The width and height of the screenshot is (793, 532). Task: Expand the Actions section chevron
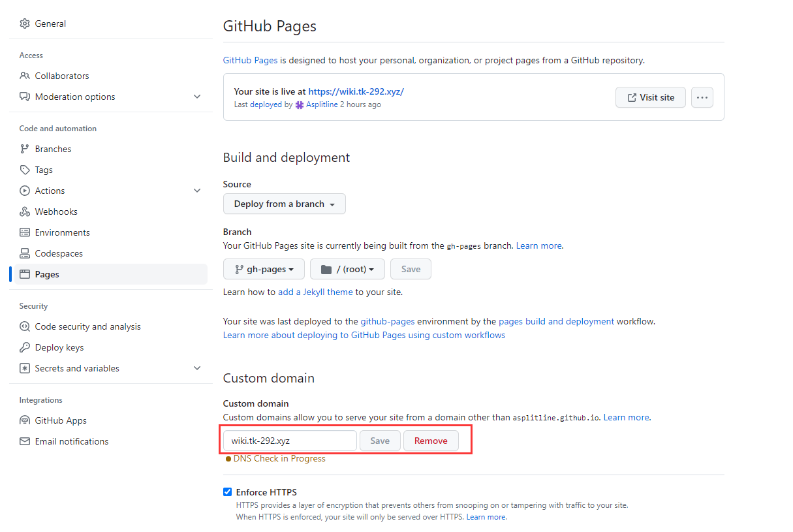click(197, 191)
